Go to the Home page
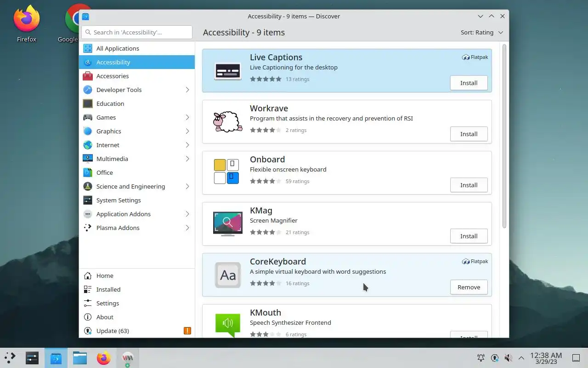The width and height of the screenshot is (588, 368). [137, 276]
